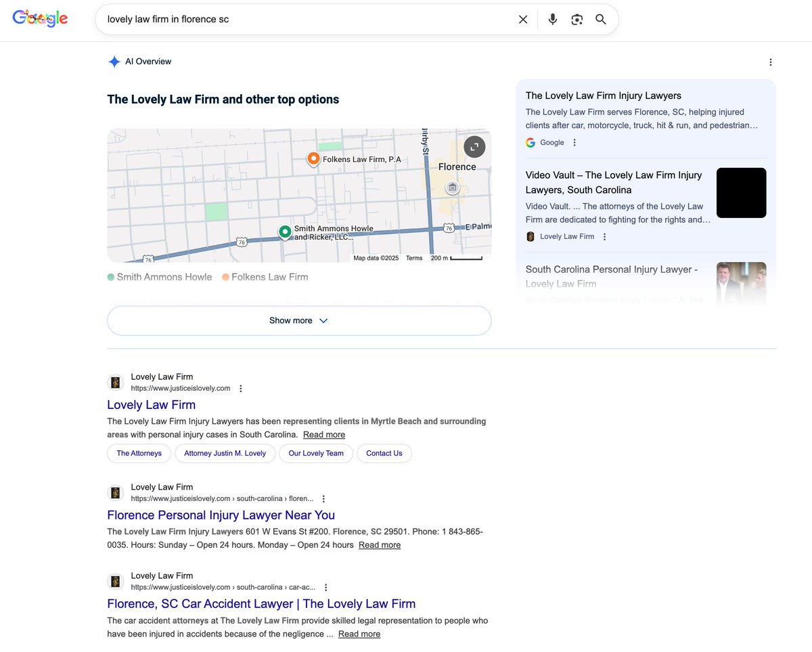Open options next to Lovely Law Firm source
The image size is (812, 652).
(604, 236)
